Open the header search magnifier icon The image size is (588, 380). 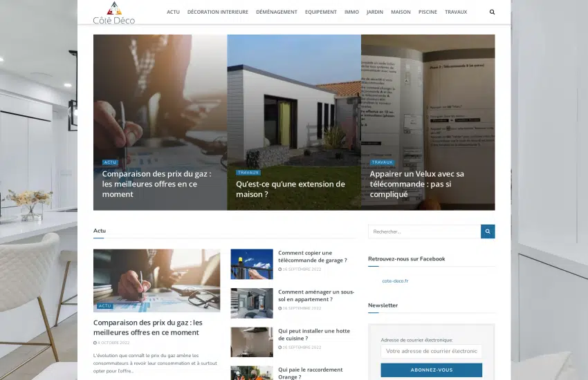pyautogui.click(x=492, y=12)
